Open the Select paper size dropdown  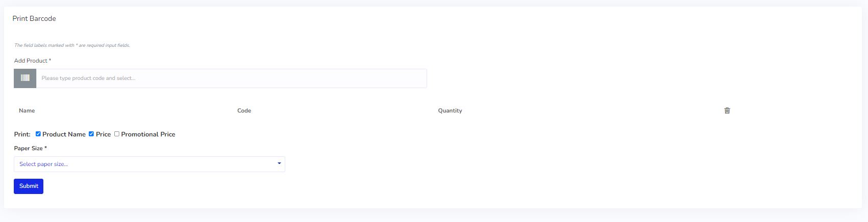(149, 164)
